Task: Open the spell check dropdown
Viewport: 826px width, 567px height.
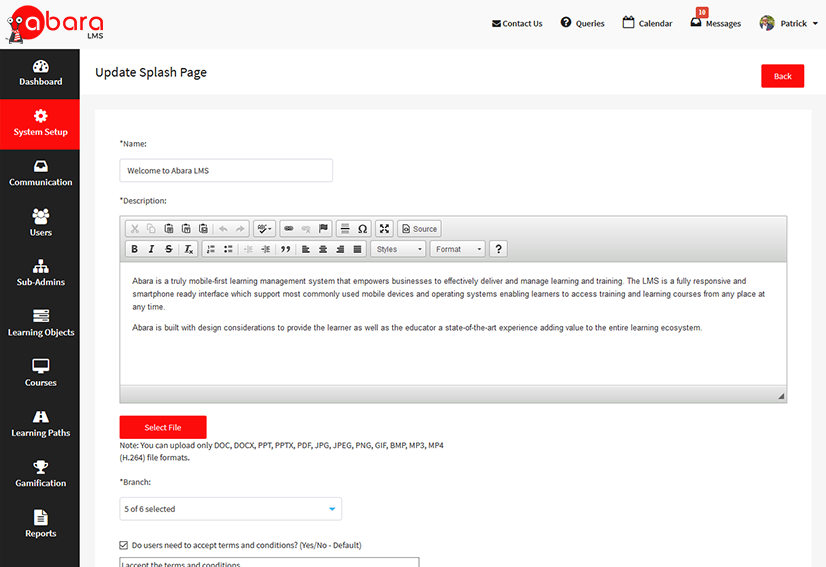Action: tap(264, 229)
